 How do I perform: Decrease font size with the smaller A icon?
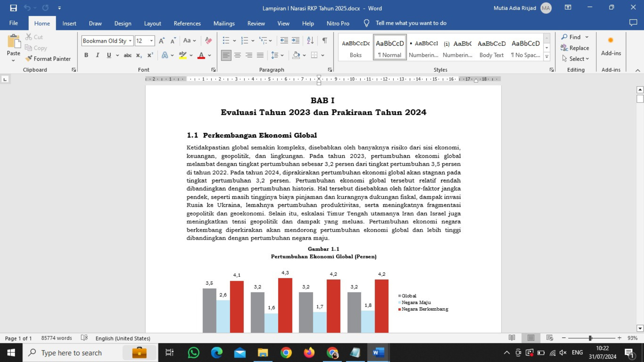[173, 41]
